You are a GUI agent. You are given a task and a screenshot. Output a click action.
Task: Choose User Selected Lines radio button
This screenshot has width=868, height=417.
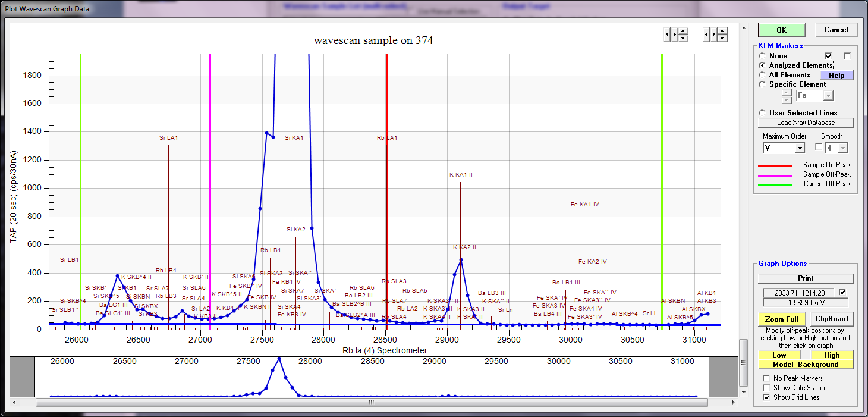pos(763,113)
